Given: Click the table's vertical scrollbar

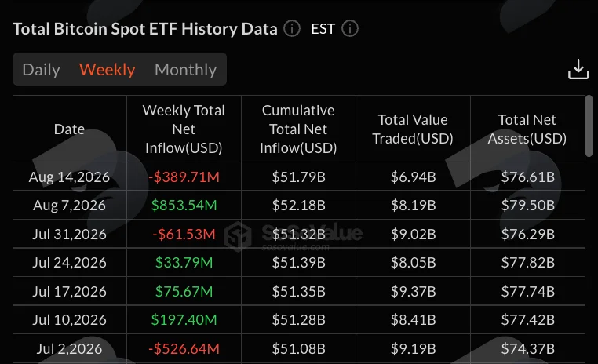Looking at the screenshot, I should [x=589, y=126].
